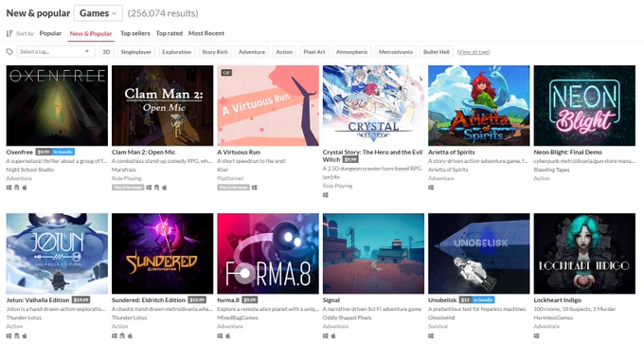
Task: Click the Jotun: Valhalla Edition title
Action: pyautogui.click(x=38, y=300)
